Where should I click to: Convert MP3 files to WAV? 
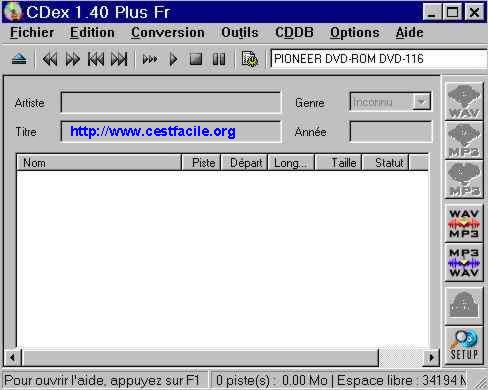(x=464, y=262)
